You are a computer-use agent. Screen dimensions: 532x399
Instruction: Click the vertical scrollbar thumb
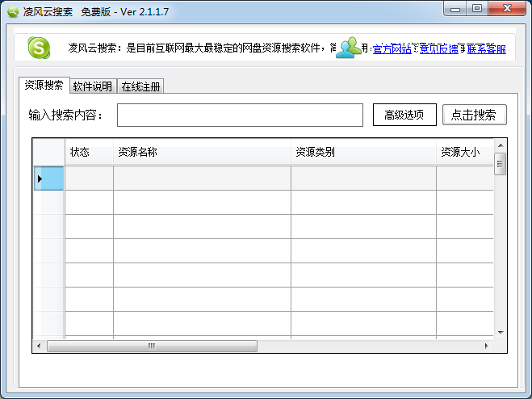[x=500, y=164]
